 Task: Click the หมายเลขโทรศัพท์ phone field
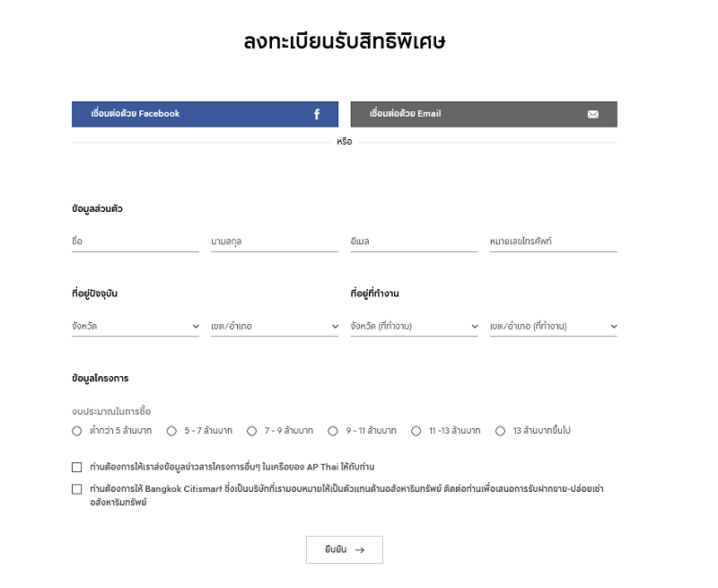pos(553,241)
